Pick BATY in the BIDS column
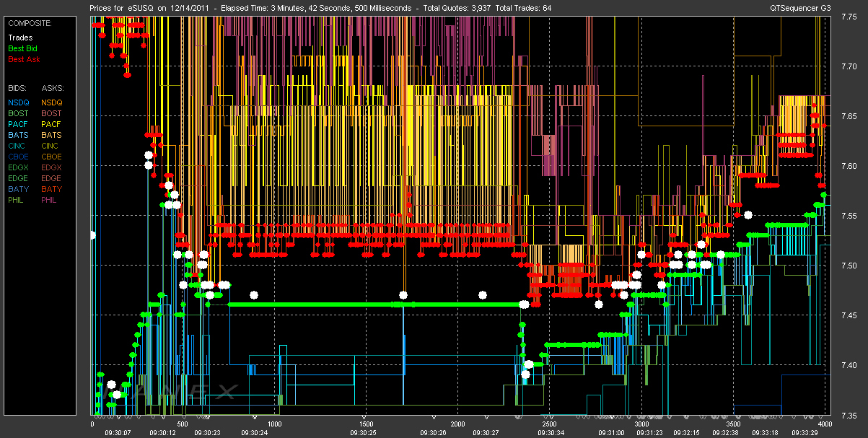The image size is (868, 438). (18, 189)
